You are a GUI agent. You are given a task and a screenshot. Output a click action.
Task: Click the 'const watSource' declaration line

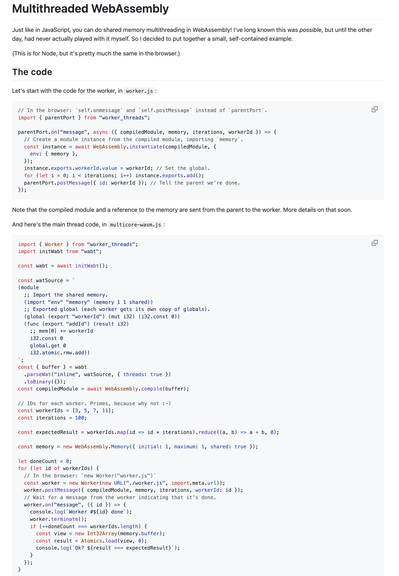[x=46, y=281]
